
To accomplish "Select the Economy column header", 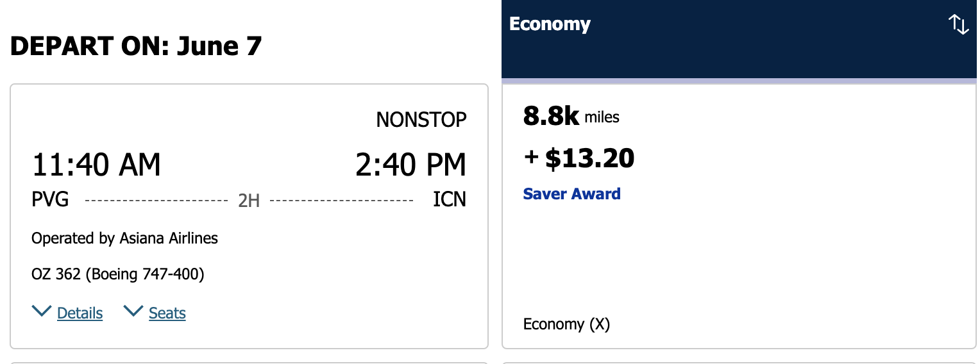I will [550, 24].
